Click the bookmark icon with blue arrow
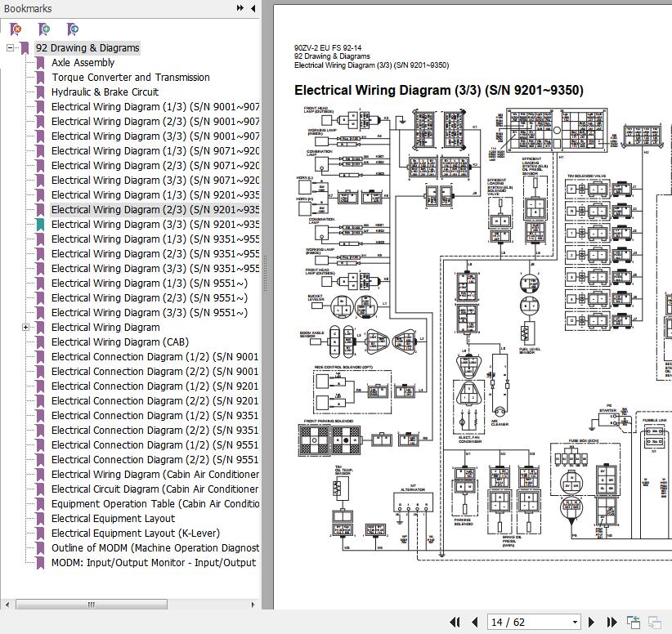The width and height of the screenshot is (672, 634). 72,29
